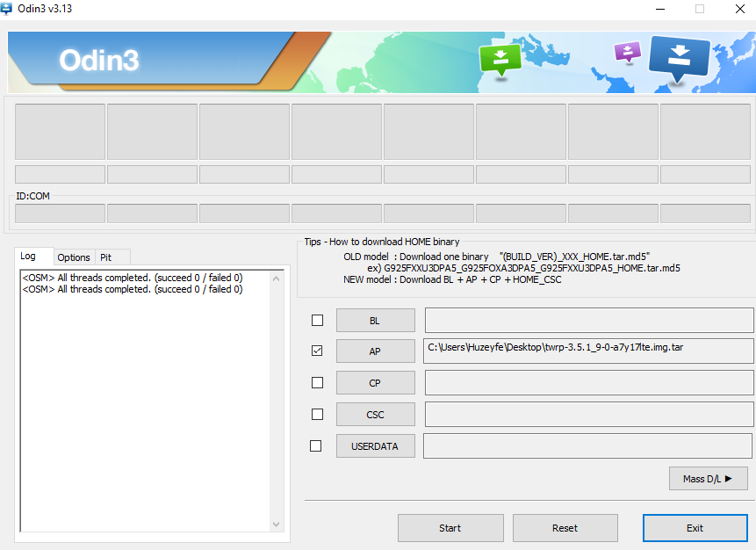Click second log line 'All threads completed'

(133, 289)
